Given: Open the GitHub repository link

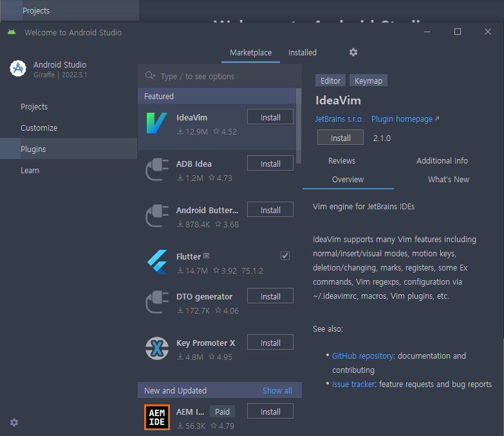Looking at the screenshot, I should click(362, 356).
